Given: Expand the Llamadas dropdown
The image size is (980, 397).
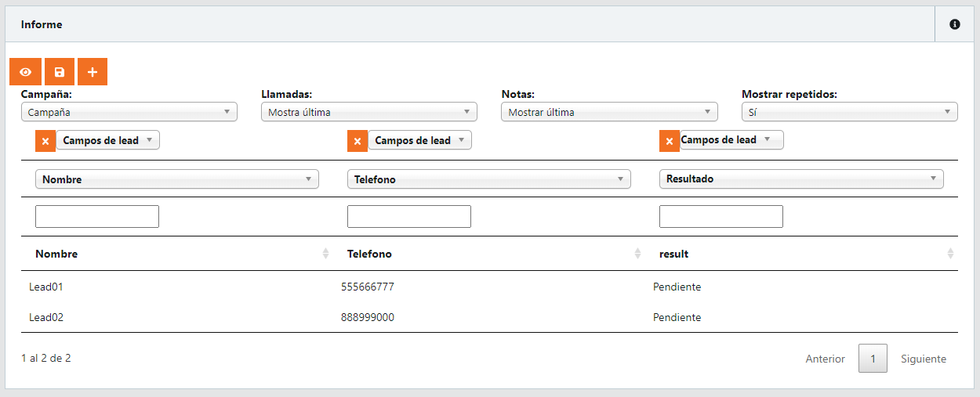Looking at the screenshot, I should click(x=369, y=112).
